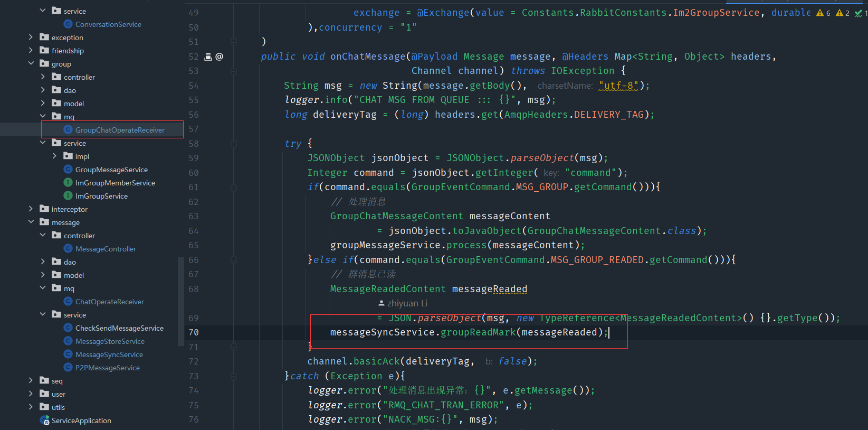Click the exception folder icon
868x430 pixels.
click(44, 37)
